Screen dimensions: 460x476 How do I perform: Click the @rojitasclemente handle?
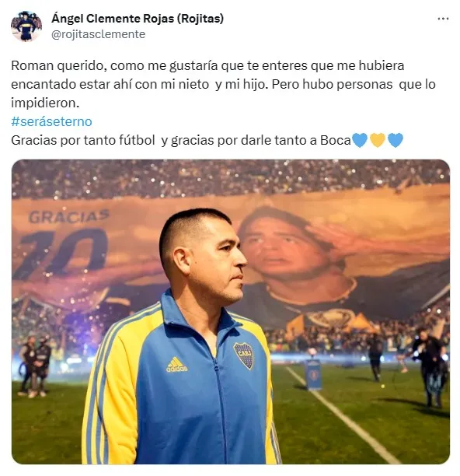[98, 34]
